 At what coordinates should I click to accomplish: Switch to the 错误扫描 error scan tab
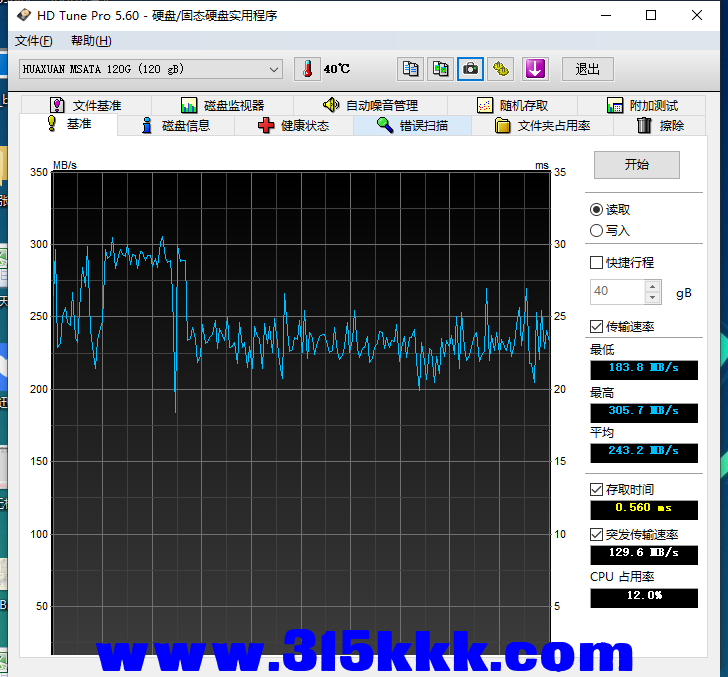click(412, 126)
